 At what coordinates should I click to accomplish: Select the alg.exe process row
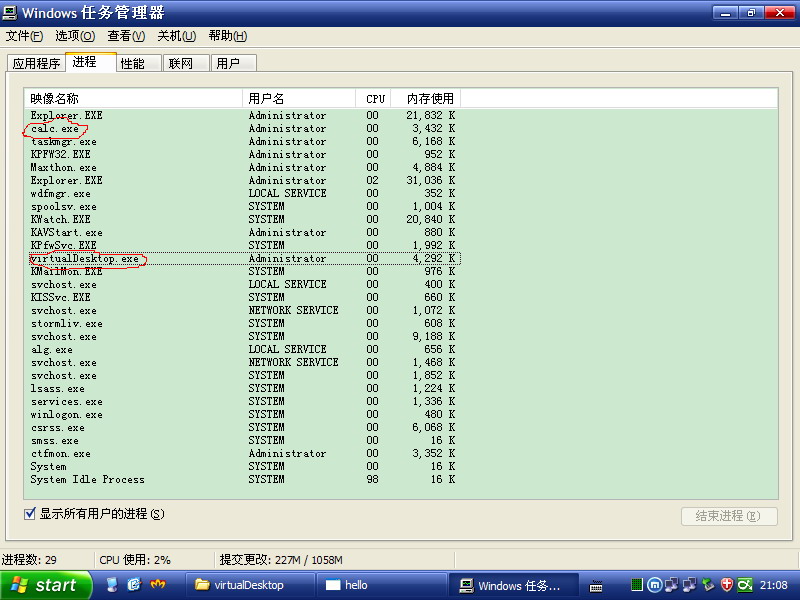point(242,349)
